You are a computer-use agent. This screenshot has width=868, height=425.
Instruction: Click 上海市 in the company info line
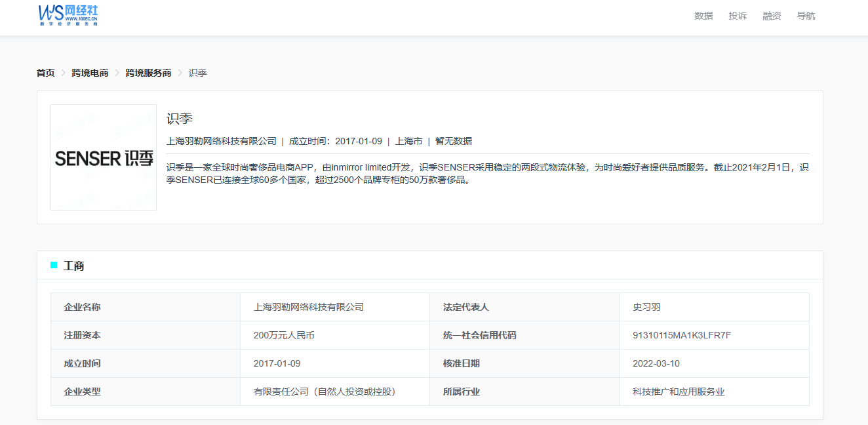click(408, 141)
